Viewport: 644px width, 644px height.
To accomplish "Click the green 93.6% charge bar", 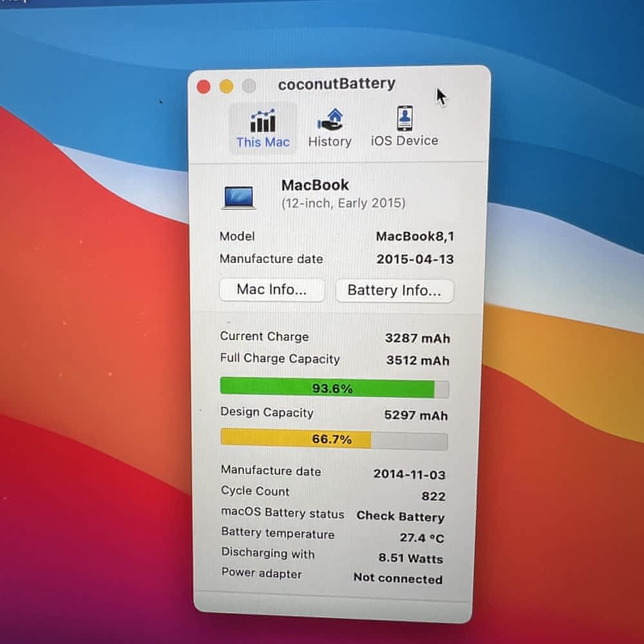I will 334,388.
